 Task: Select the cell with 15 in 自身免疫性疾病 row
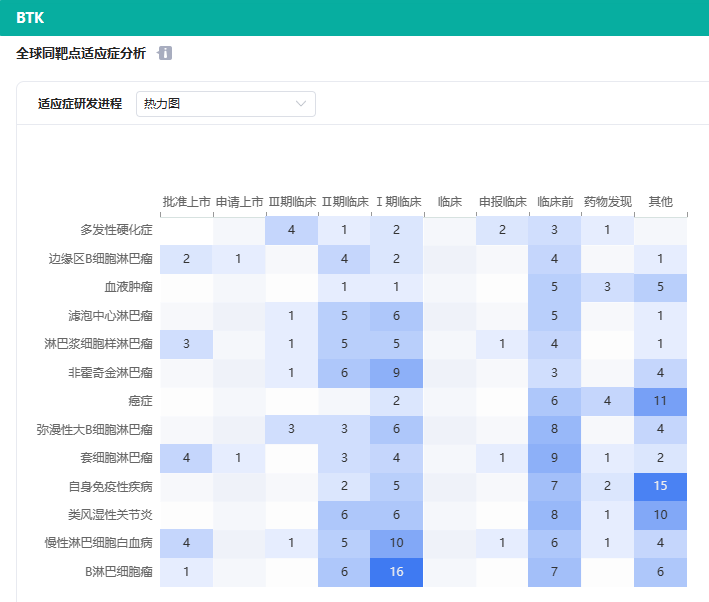point(660,486)
